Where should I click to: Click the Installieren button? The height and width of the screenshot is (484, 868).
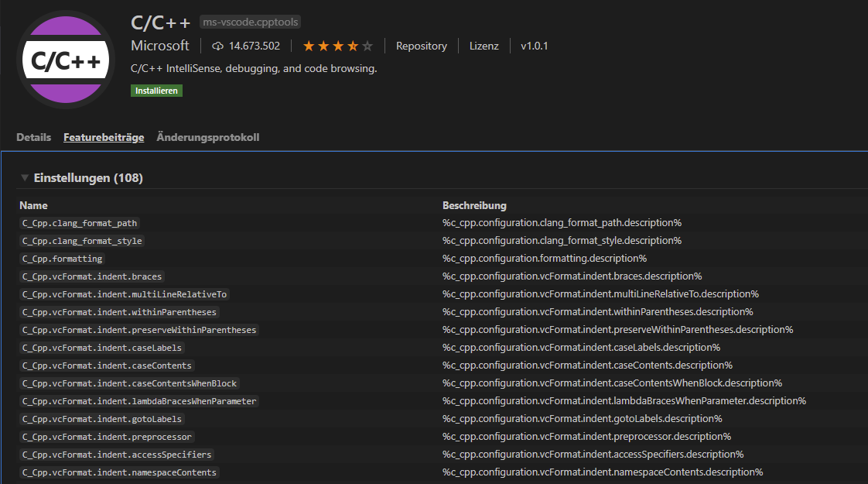156,91
